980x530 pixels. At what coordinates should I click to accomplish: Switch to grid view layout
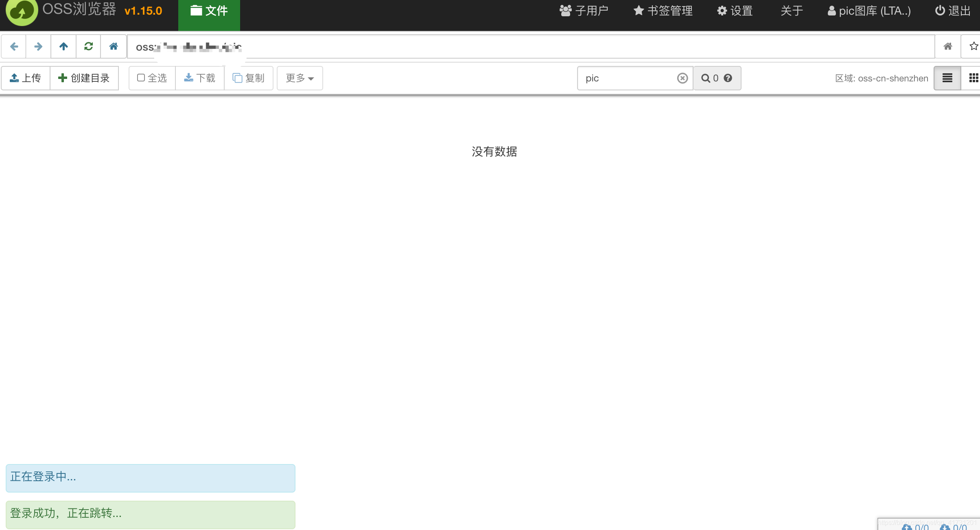coord(973,77)
